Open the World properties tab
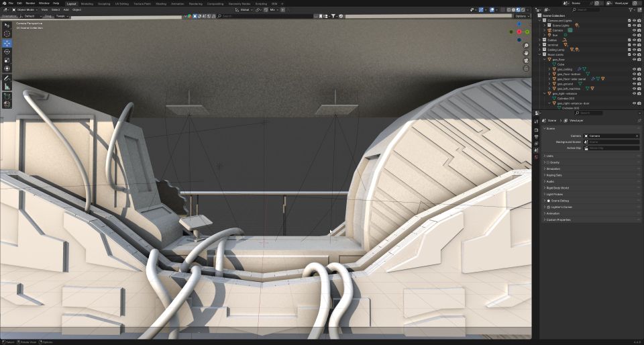Viewport: 644px width, 345px height. 537,157
